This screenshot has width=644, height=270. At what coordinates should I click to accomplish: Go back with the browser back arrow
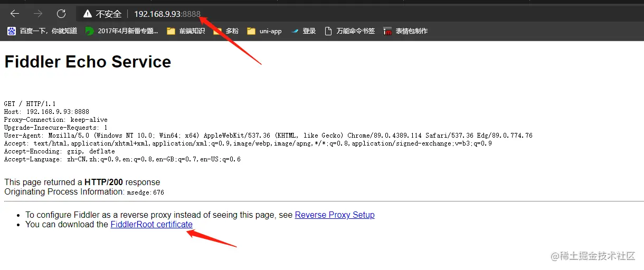pyautogui.click(x=15, y=14)
